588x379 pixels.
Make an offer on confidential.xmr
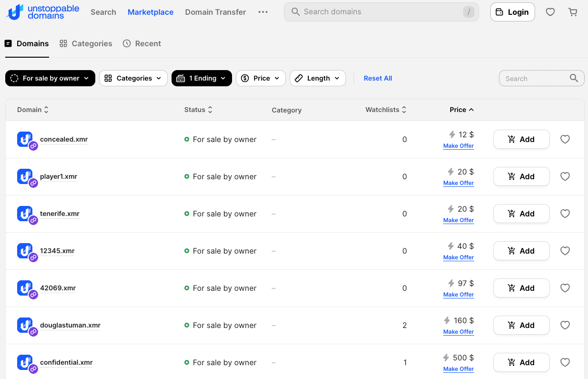(x=458, y=369)
